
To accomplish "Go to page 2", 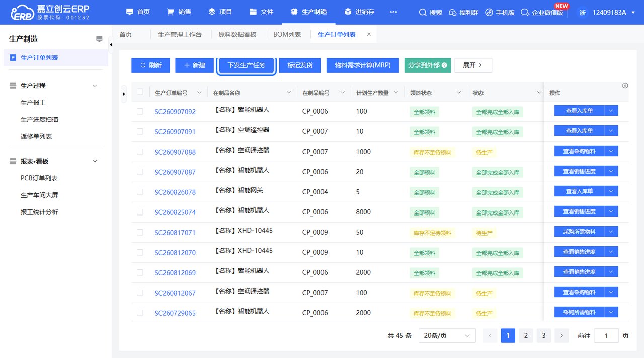I will tap(526, 335).
